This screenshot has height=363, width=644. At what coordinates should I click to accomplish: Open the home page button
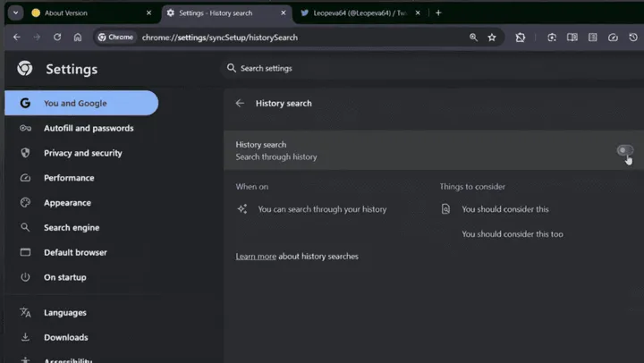point(78,37)
